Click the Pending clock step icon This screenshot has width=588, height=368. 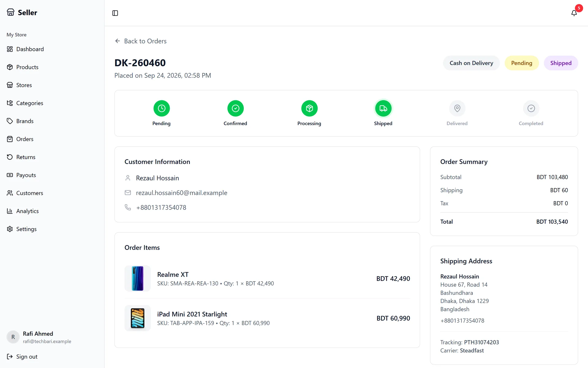pyautogui.click(x=162, y=108)
